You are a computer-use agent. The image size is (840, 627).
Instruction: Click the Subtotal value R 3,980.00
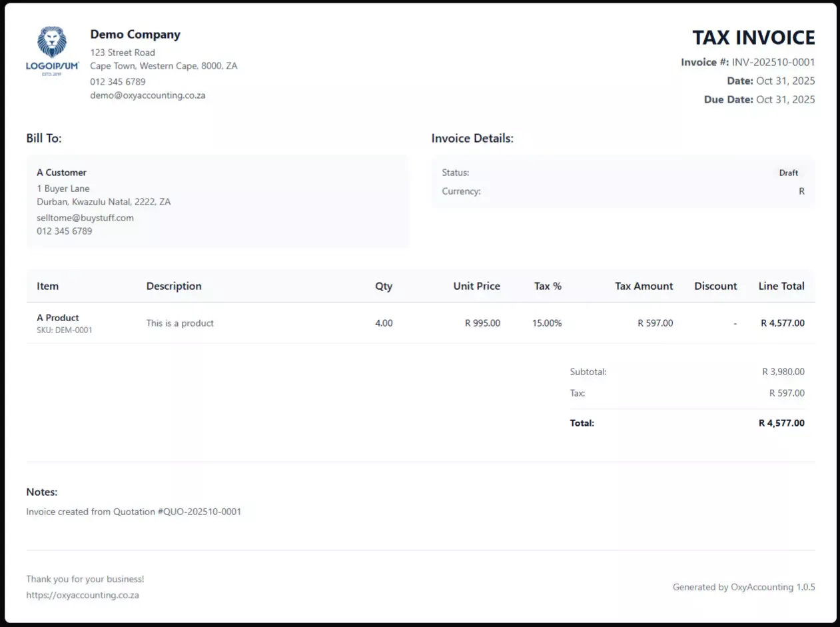pyautogui.click(x=783, y=372)
